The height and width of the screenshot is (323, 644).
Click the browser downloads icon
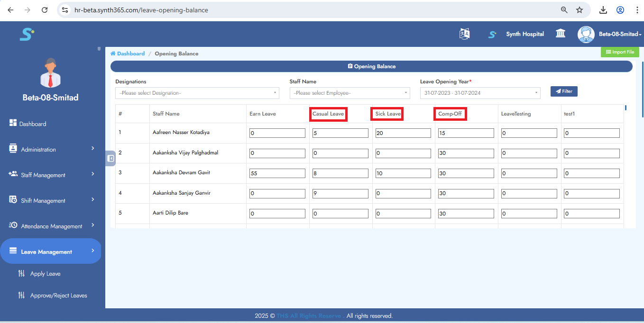pyautogui.click(x=603, y=10)
